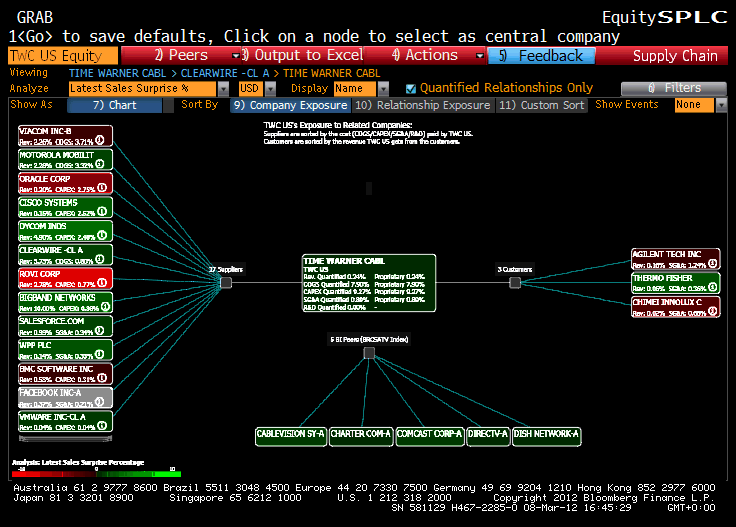Select the THERMO FISHER customer node
The width and height of the screenshot is (736, 527).
tap(675, 283)
